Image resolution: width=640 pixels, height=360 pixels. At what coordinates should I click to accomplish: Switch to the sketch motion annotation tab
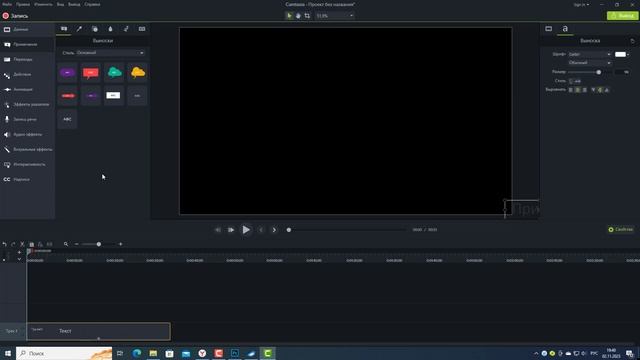click(x=126, y=29)
